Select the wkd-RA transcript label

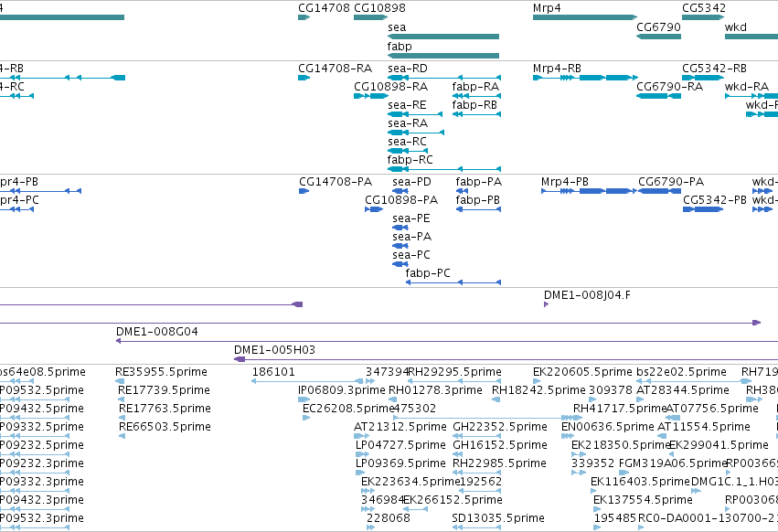tap(746, 86)
